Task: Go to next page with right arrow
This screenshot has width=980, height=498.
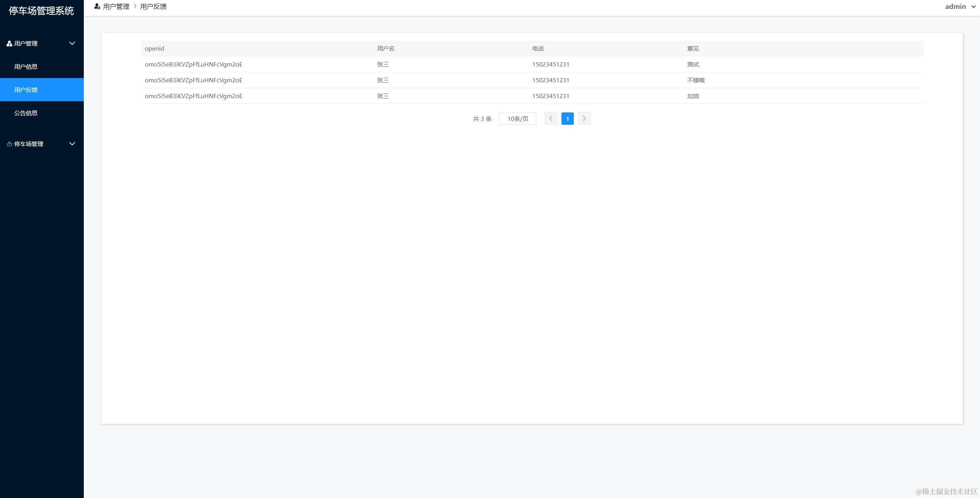Action: click(x=584, y=119)
